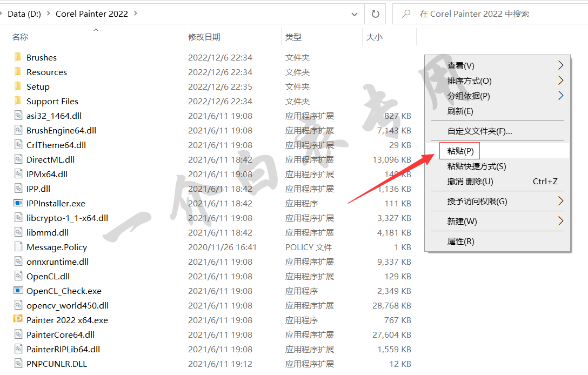The height and width of the screenshot is (375, 588).
Task: Click the Brushes folder icon
Action: [x=18, y=57]
